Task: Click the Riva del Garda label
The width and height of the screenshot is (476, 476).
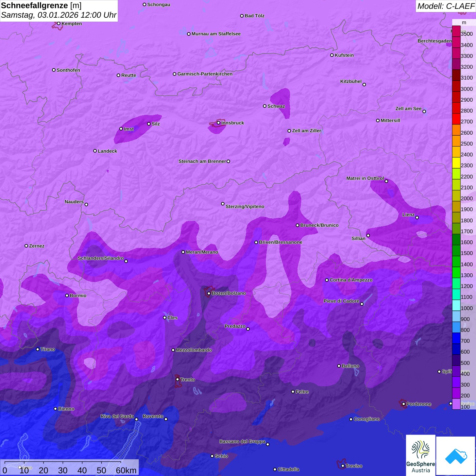Action: [x=117, y=416]
